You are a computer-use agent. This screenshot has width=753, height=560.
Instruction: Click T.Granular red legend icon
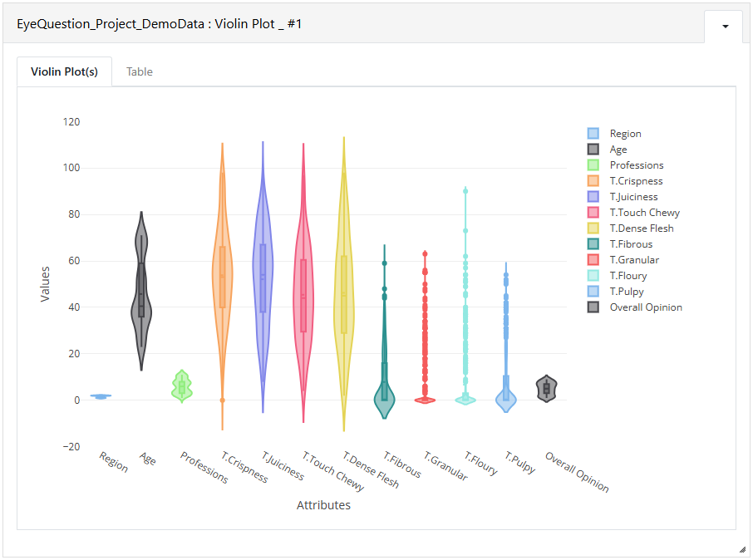point(593,260)
